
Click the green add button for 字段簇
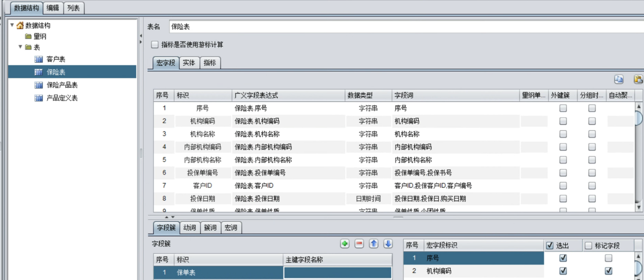345,244
